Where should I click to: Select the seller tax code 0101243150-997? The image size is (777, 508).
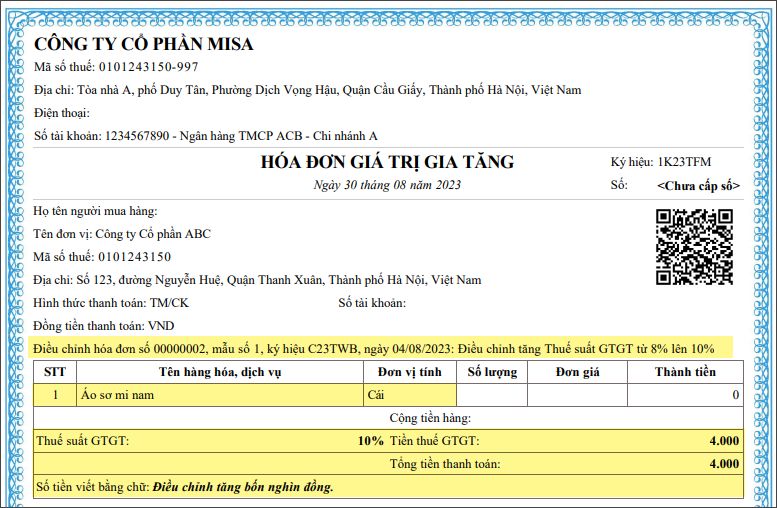coord(147,67)
